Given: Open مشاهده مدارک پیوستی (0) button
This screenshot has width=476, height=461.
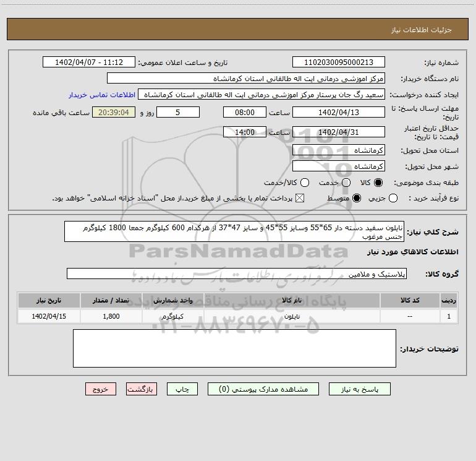Looking at the screenshot, I should tap(263, 389).
